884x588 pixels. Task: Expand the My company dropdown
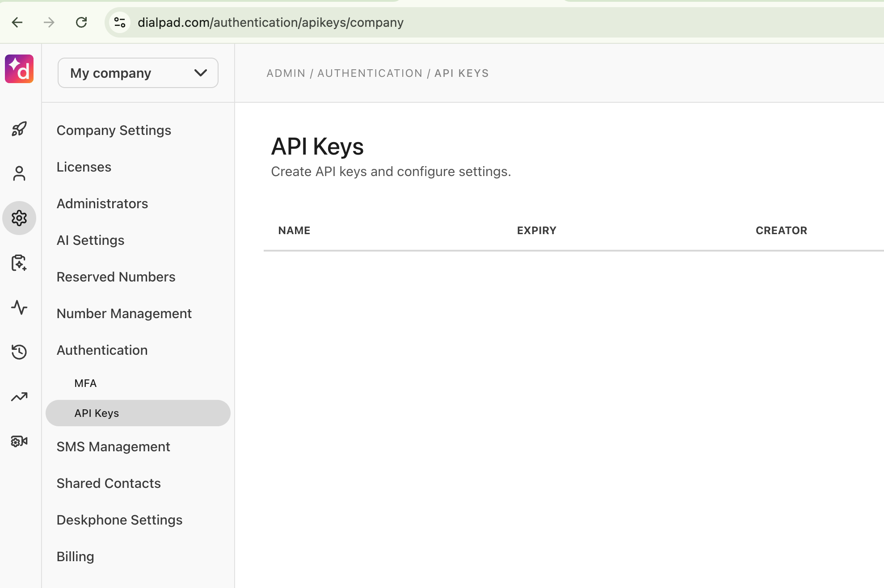pos(138,73)
